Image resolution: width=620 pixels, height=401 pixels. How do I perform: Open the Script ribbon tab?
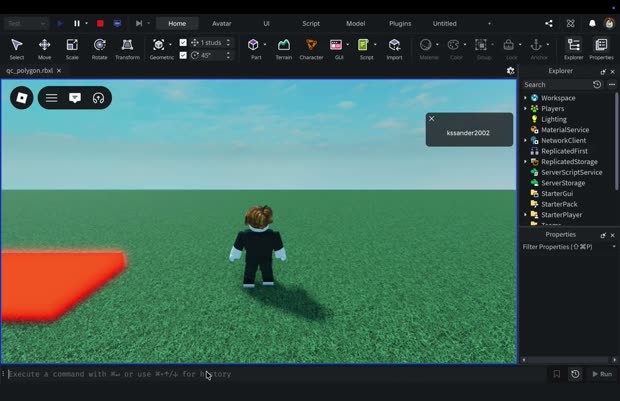click(x=311, y=23)
